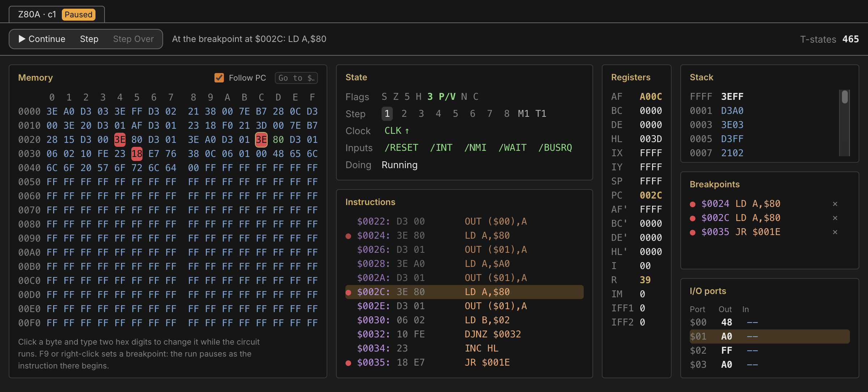Screen dimensions: 868x392
Task: Select the highlighted 3E byte at address 0024
Action: pyautogui.click(x=120, y=140)
